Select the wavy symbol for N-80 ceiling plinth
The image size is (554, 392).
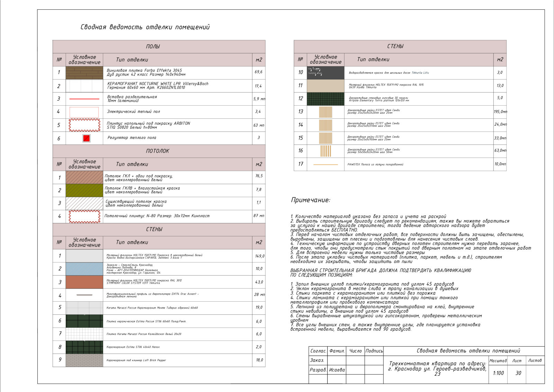[84, 216]
